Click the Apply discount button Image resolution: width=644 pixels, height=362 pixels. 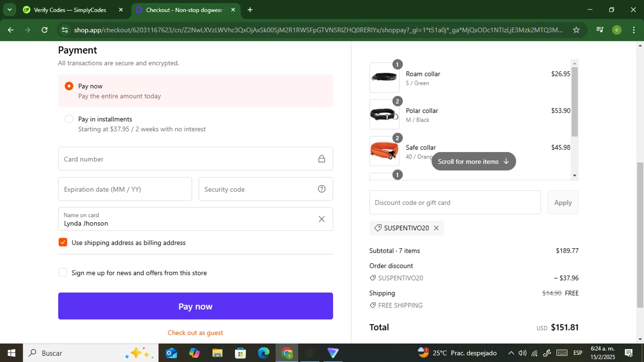[x=563, y=202]
